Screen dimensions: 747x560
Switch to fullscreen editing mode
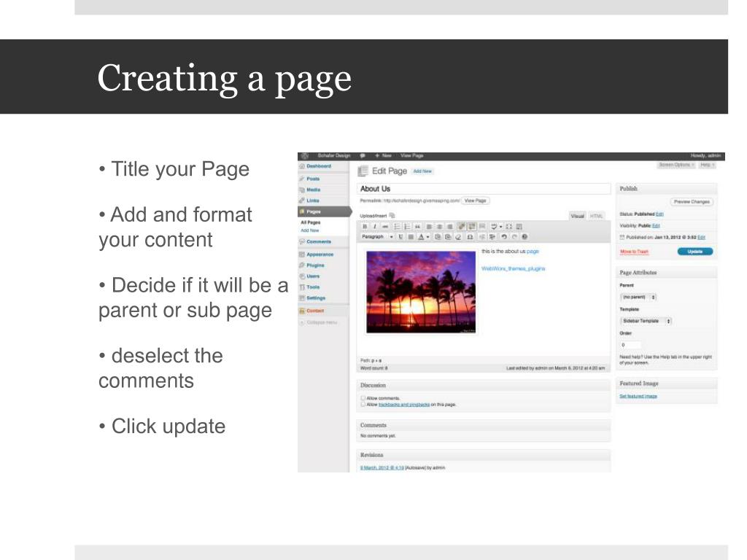click(508, 227)
